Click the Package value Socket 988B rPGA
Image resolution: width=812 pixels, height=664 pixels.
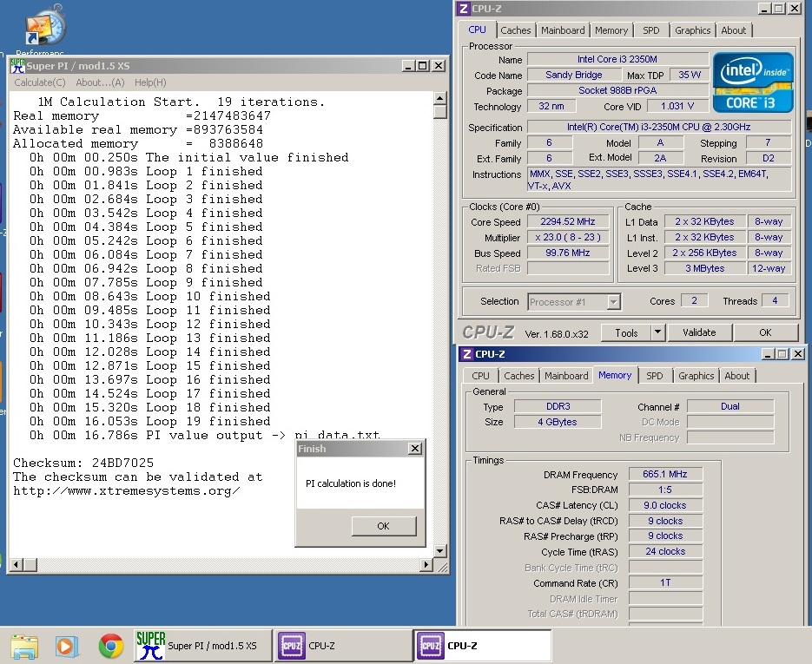[x=617, y=90]
